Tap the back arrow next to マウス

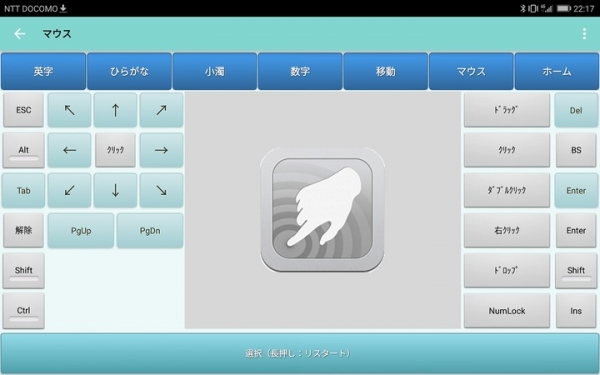[x=20, y=34]
